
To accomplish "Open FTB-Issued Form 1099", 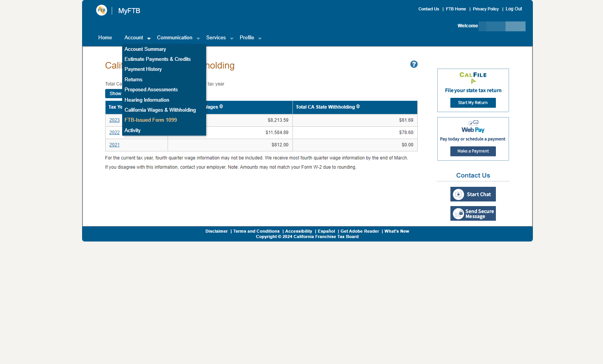I will pos(151,120).
